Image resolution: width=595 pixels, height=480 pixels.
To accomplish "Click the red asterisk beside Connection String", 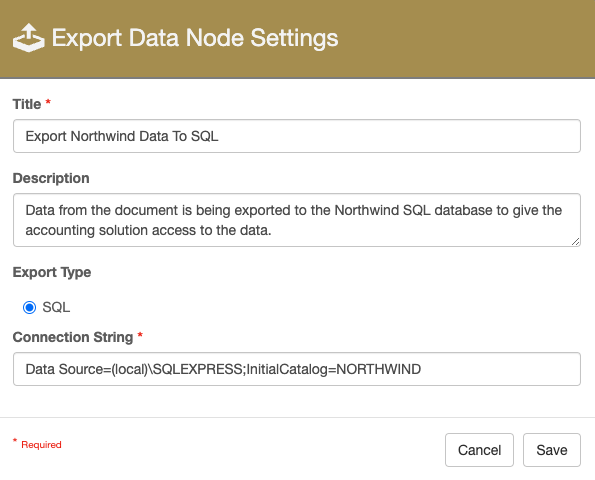I will [x=140, y=335].
